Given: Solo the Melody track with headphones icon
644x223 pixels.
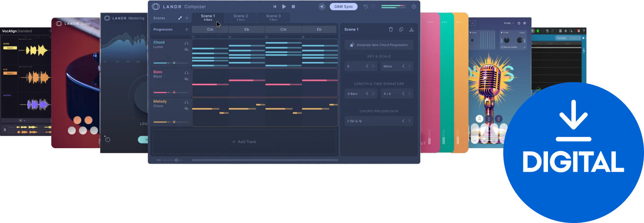Looking at the screenshot, I should (187, 102).
